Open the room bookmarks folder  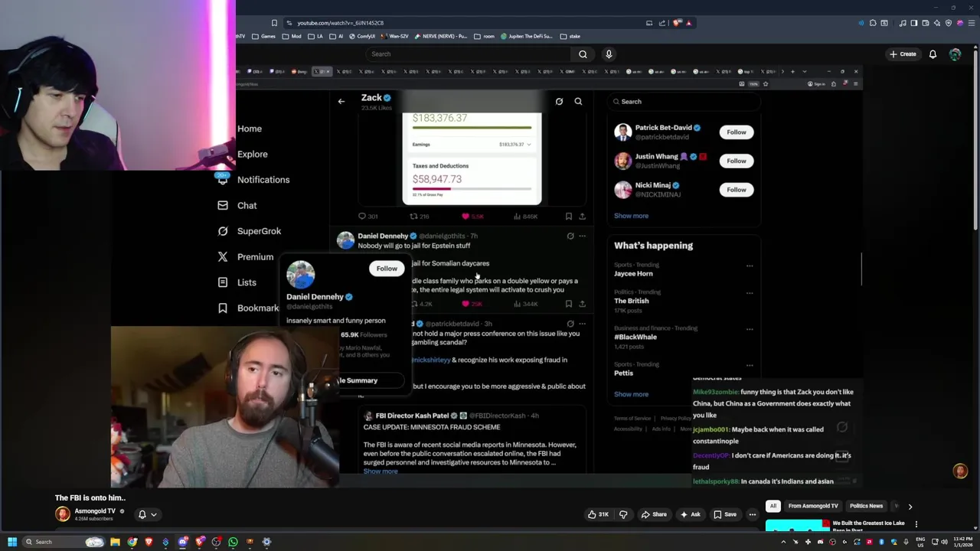(485, 36)
